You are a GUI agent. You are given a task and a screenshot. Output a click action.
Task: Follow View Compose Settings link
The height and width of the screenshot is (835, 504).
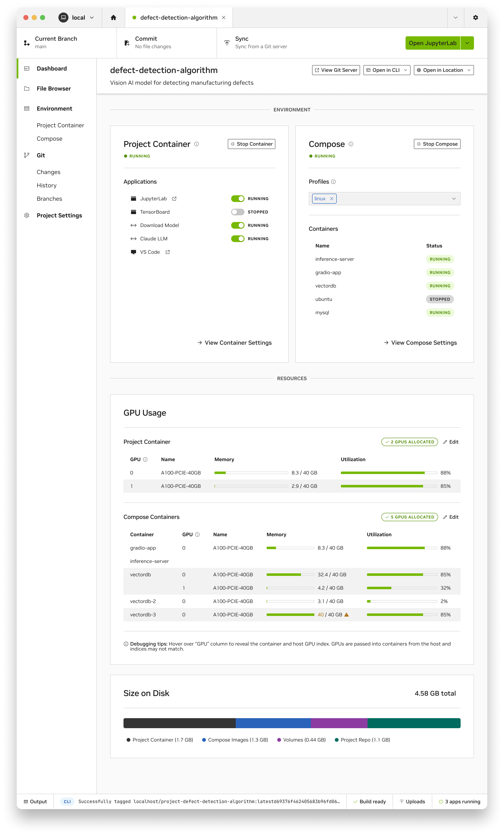420,343
